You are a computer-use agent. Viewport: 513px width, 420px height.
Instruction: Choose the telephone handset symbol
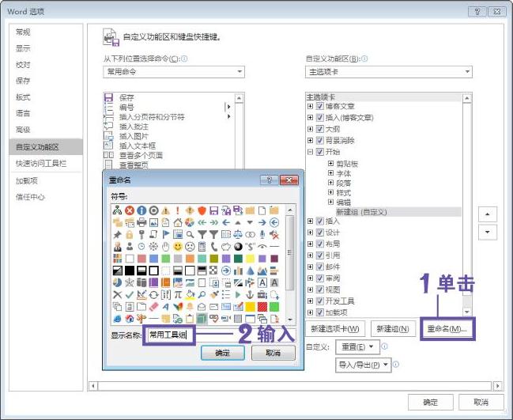point(214,247)
